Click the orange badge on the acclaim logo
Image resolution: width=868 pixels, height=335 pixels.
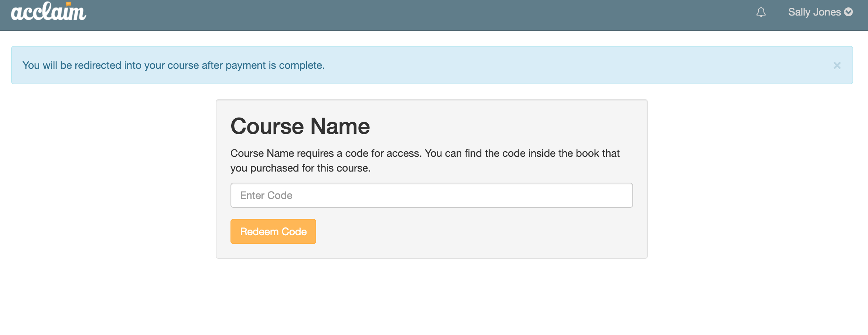click(68, 4)
